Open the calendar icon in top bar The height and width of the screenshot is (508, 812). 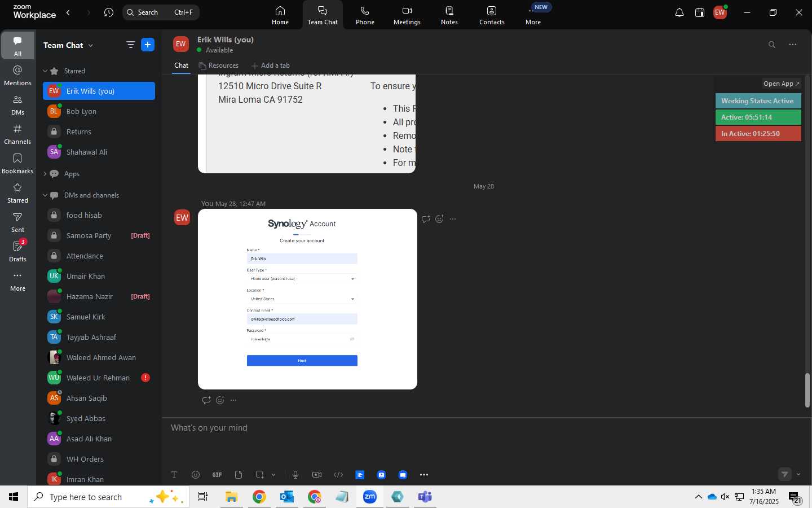point(700,12)
